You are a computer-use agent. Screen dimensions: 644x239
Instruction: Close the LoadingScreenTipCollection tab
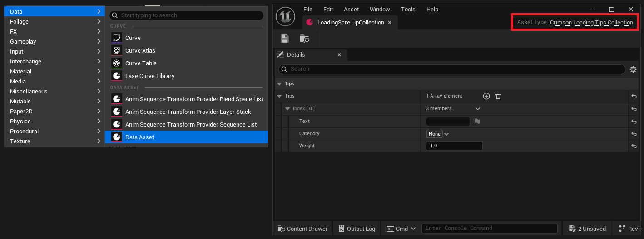pyautogui.click(x=390, y=22)
